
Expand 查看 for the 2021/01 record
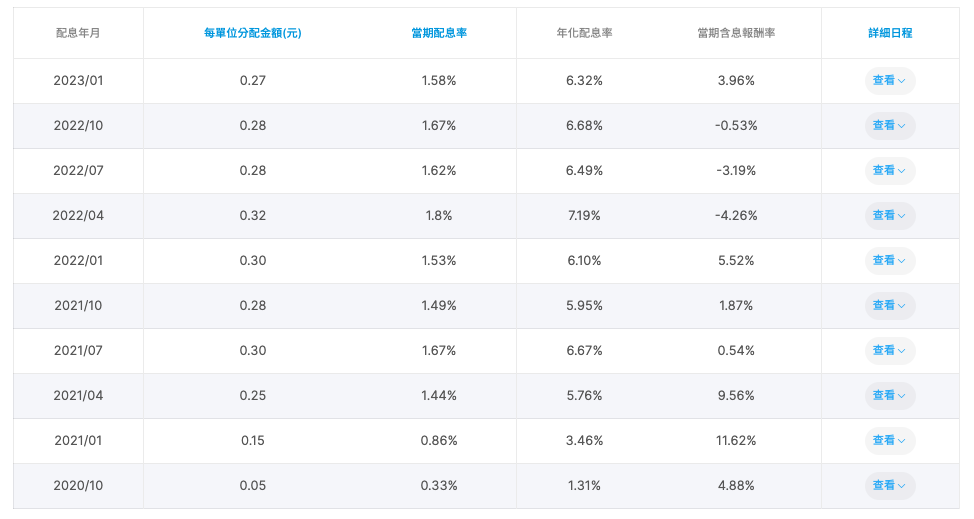pos(889,441)
